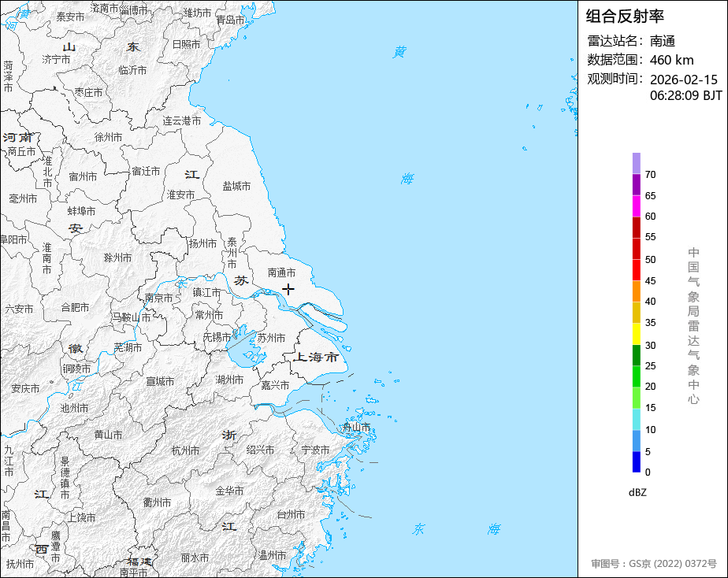Select the 金华市 city label
728x578 pixels.
[x=229, y=491]
